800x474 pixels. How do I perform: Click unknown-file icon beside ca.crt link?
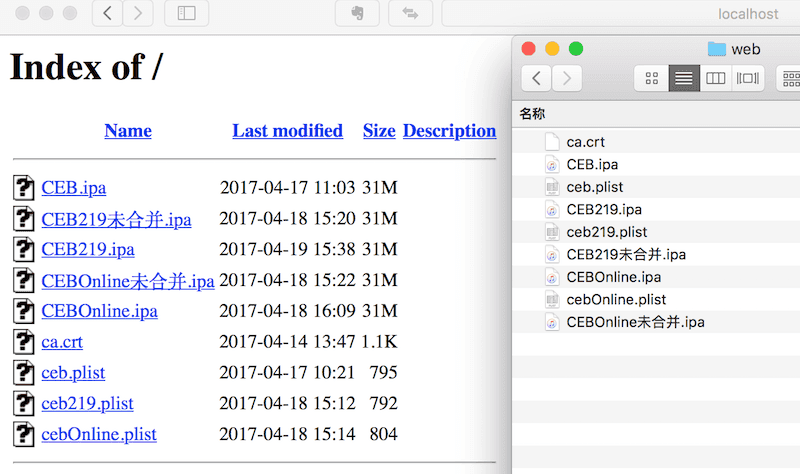(23, 342)
